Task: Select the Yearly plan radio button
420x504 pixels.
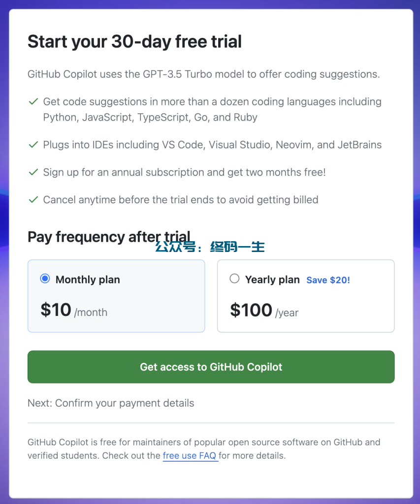Action: [x=234, y=279]
